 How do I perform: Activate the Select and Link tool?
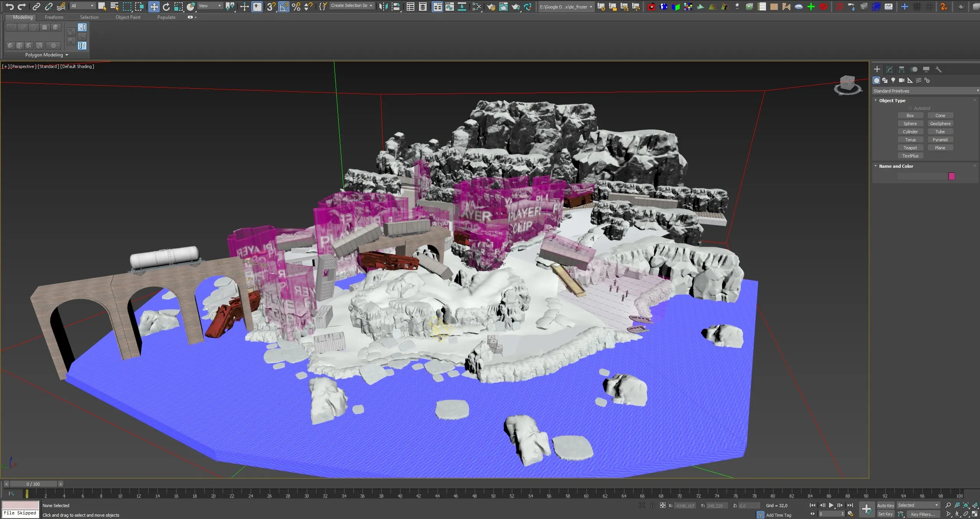[36, 6]
